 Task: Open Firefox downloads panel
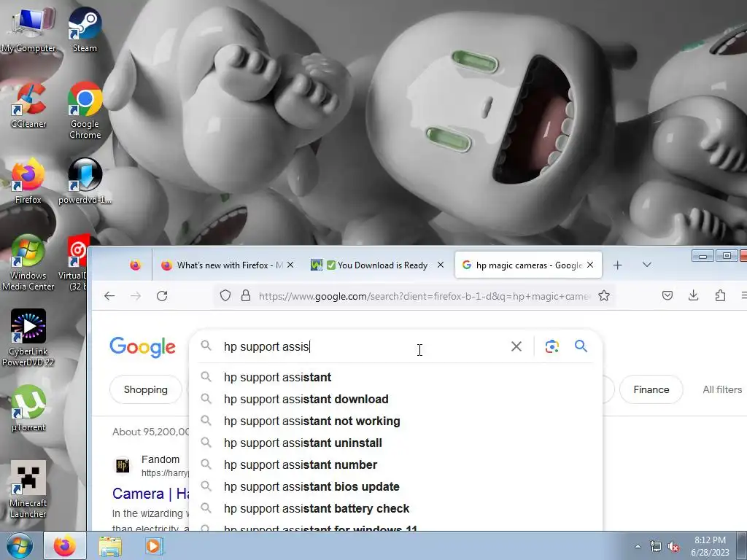[694, 296]
